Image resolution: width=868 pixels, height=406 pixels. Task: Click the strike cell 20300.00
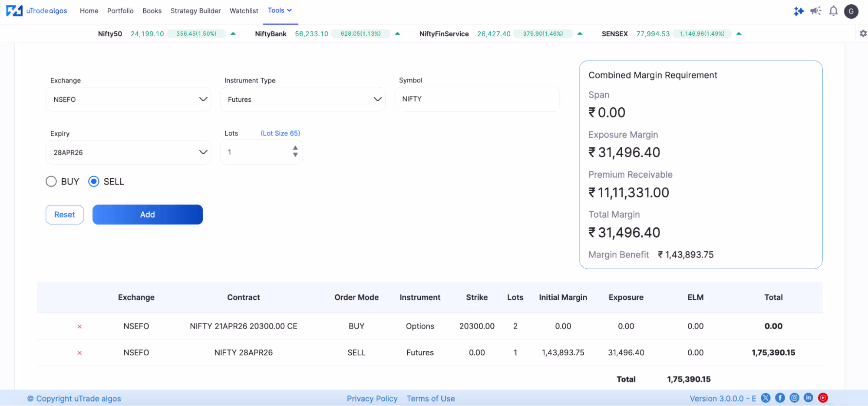pos(477,326)
